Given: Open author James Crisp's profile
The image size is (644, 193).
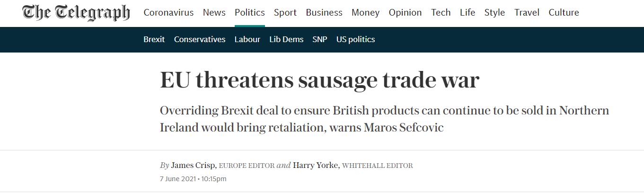Looking at the screenshot, I should pyautogui.click(x=194, y=166).
